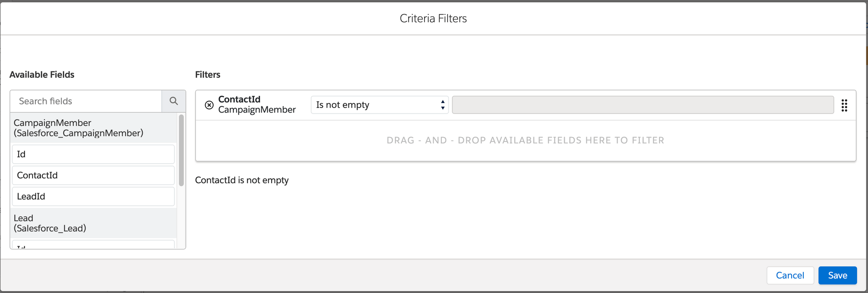
Task: Select the Id field under CampaignMember
Action: pyautogui.click(x=93, y=154)
